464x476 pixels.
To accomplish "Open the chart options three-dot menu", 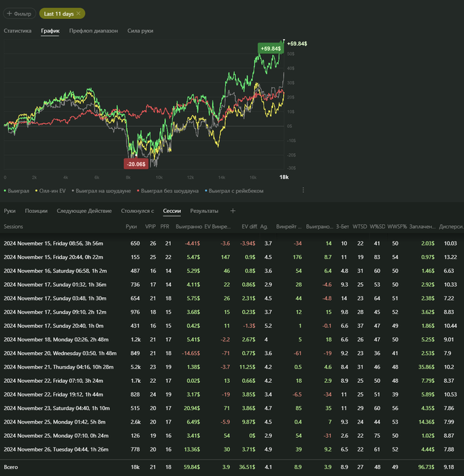I will click(x=303, y=190).
